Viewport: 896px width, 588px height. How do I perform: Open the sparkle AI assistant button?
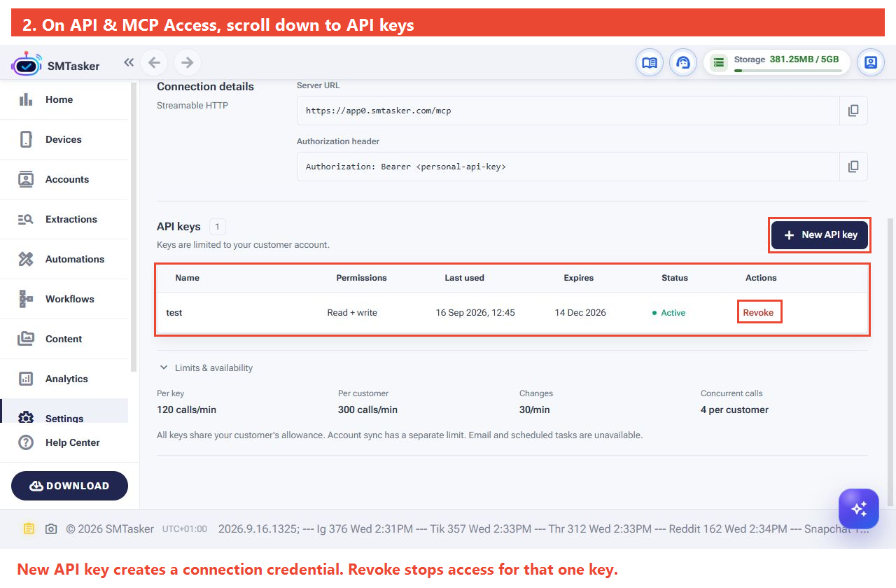(859, 508)
